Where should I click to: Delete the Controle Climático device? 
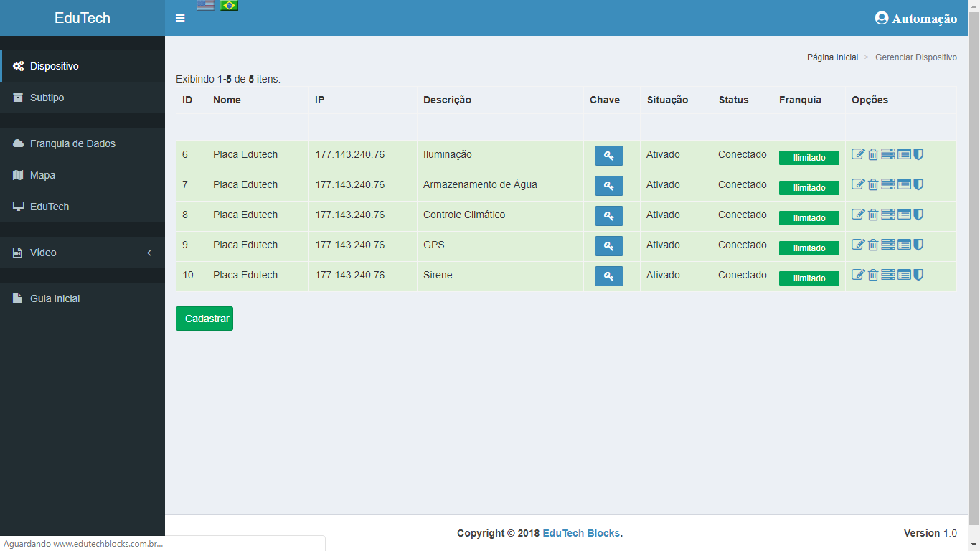(873, 215)
